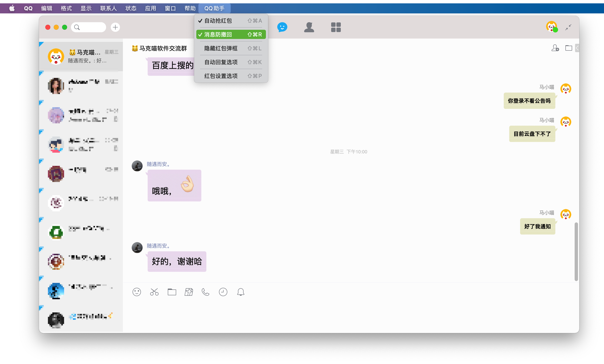Open the apps grid icon

pyautogui.click(x=336, y=27)
